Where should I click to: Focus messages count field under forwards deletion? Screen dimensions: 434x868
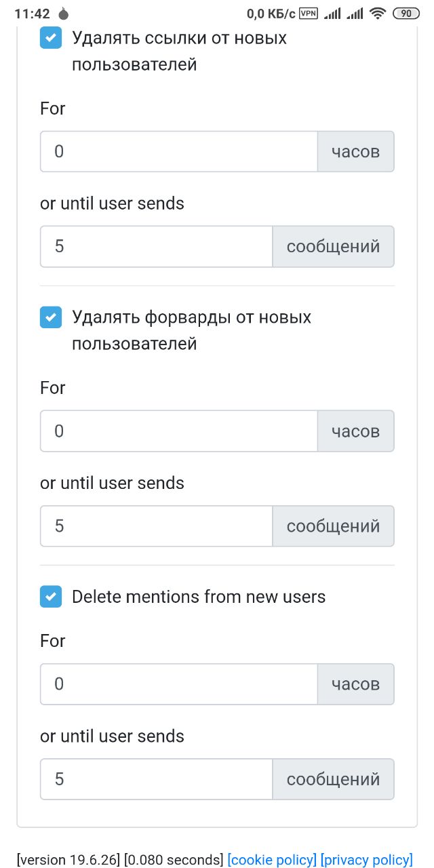pos(157,526)
